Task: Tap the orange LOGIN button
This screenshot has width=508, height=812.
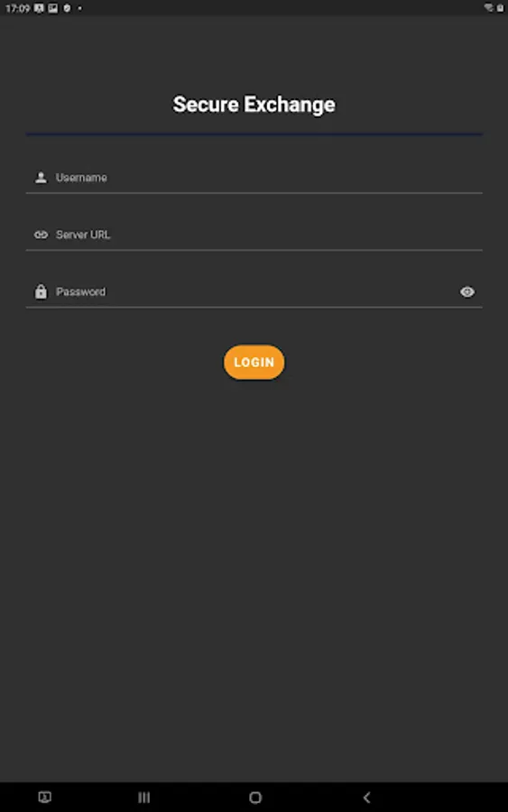Action: click(254, 362)
